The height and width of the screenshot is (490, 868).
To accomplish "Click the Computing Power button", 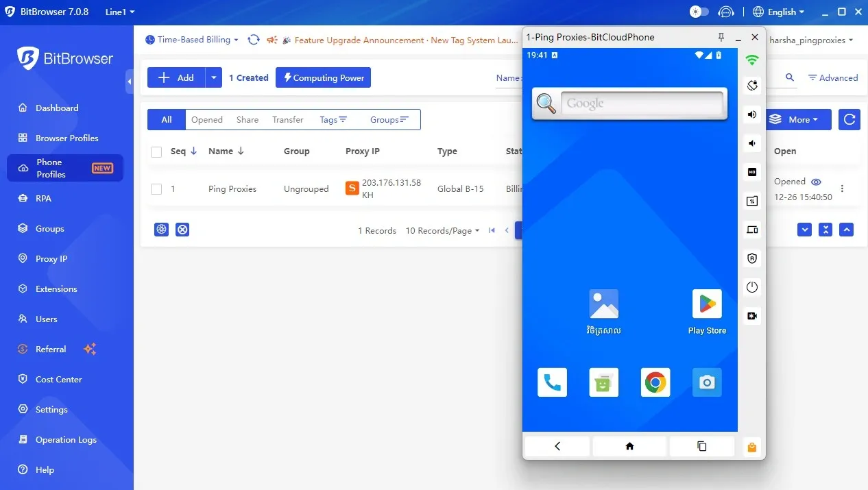I will [323, 77].
